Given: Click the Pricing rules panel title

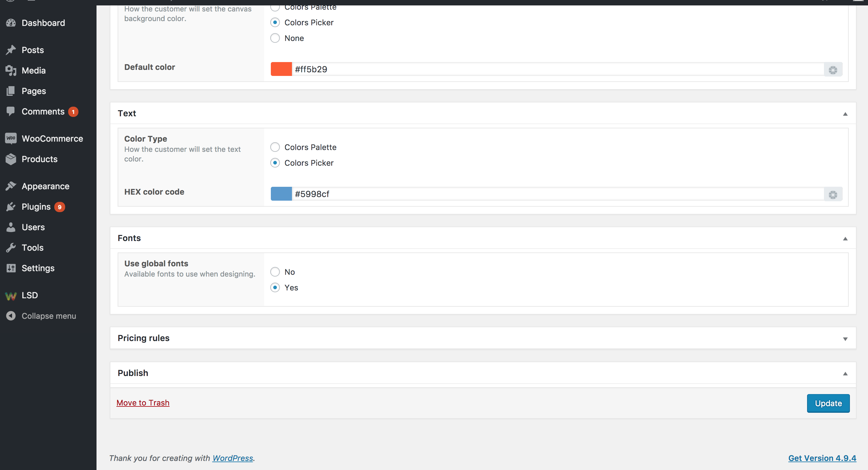Looking at the screenshot, I should (144, 338).
